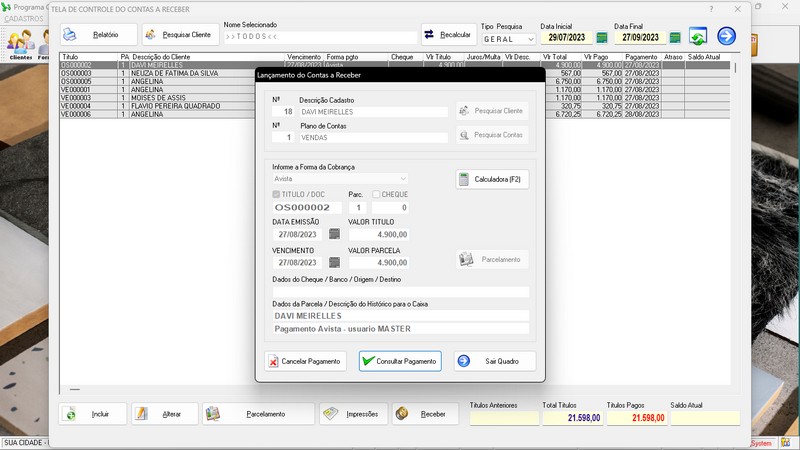The width and height of the screenshot is (800, 450).
Task: Open calendar icon beside Vencimento date
Action: (334, 263)
